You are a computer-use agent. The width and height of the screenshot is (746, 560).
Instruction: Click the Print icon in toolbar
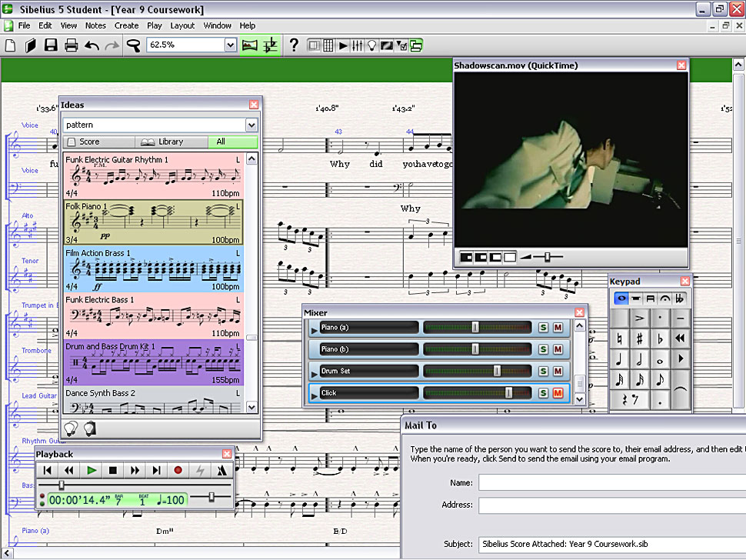[72, 45]
